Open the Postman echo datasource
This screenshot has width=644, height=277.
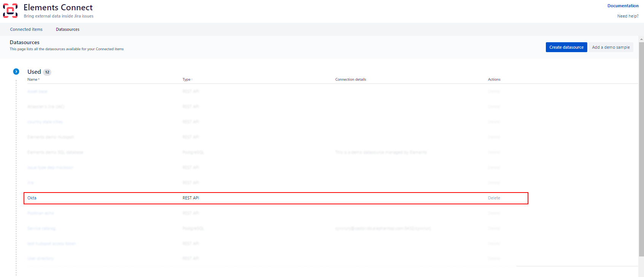(40, 213)
